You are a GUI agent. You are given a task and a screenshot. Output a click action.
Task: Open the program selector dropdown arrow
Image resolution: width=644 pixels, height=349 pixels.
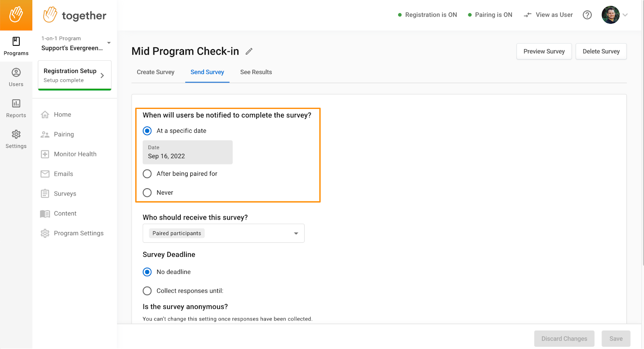[109, 43]
